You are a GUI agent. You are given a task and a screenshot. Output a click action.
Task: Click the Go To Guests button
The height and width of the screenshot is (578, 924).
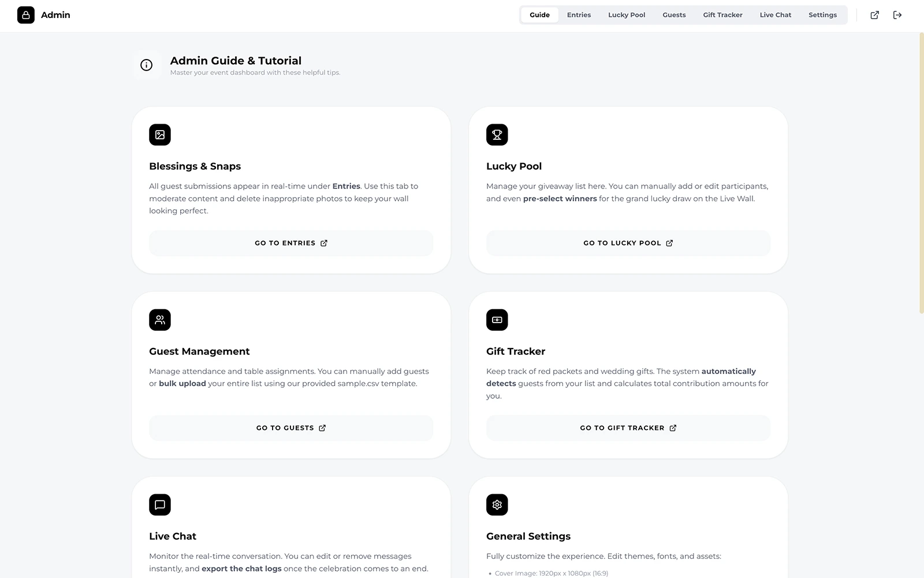click(291, 428)
